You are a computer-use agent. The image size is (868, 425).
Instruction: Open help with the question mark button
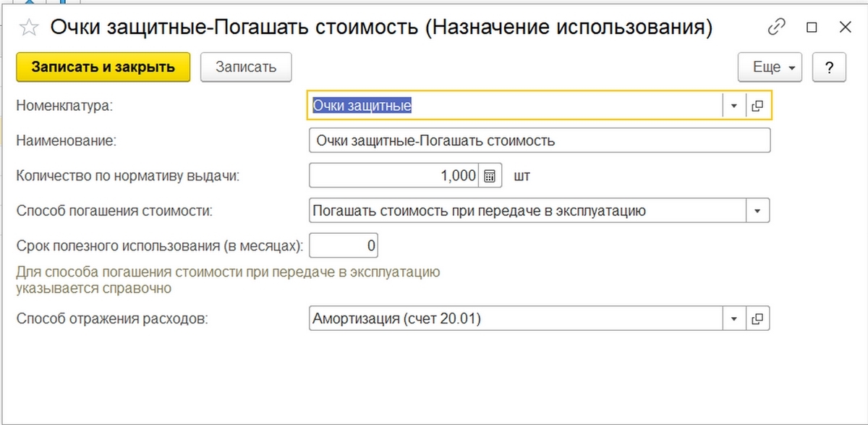click(x=829, y=67)
